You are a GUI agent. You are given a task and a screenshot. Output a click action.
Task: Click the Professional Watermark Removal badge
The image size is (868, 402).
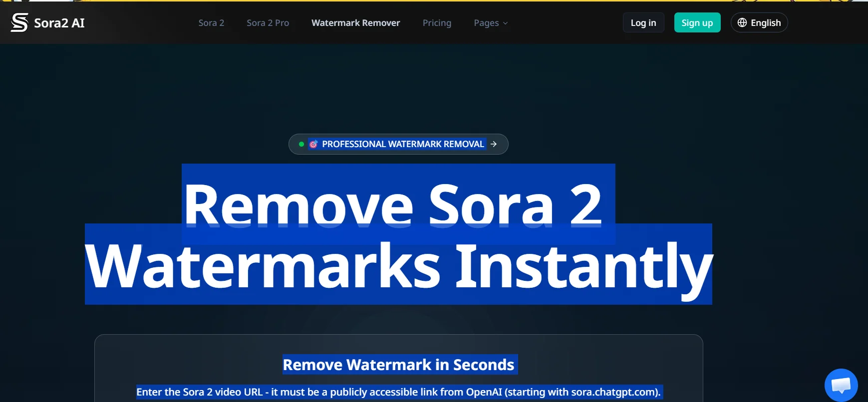click(398, 144)
